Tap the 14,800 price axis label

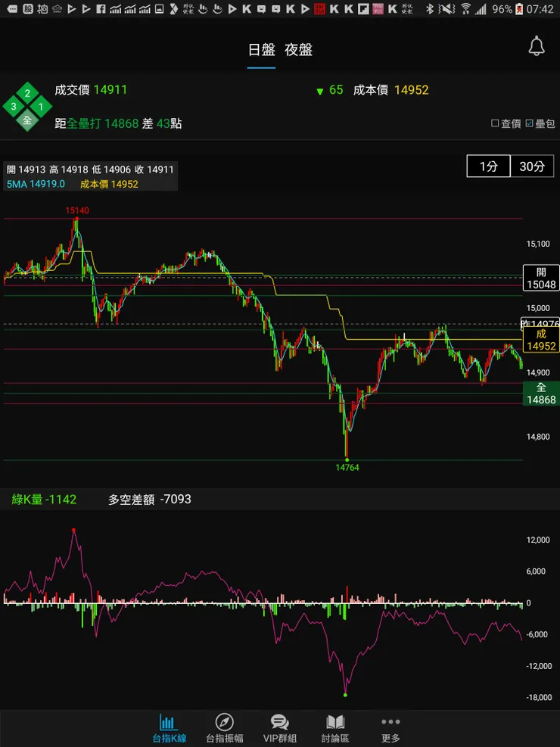coord(537,437)
